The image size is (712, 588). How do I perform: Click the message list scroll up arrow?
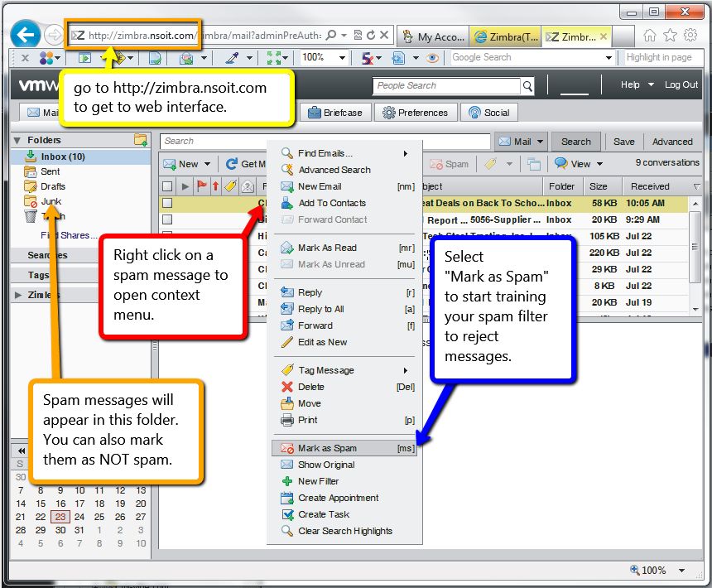(x=695, y=204)
